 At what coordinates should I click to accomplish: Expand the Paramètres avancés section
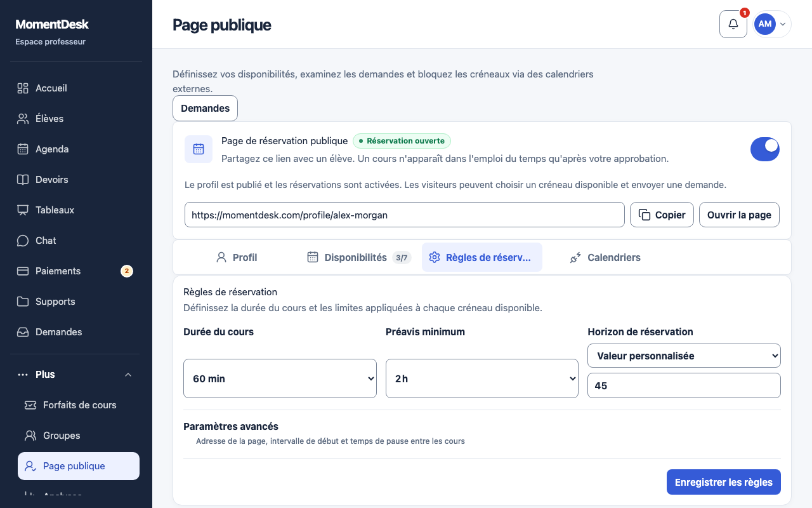[x=482, y=433]
